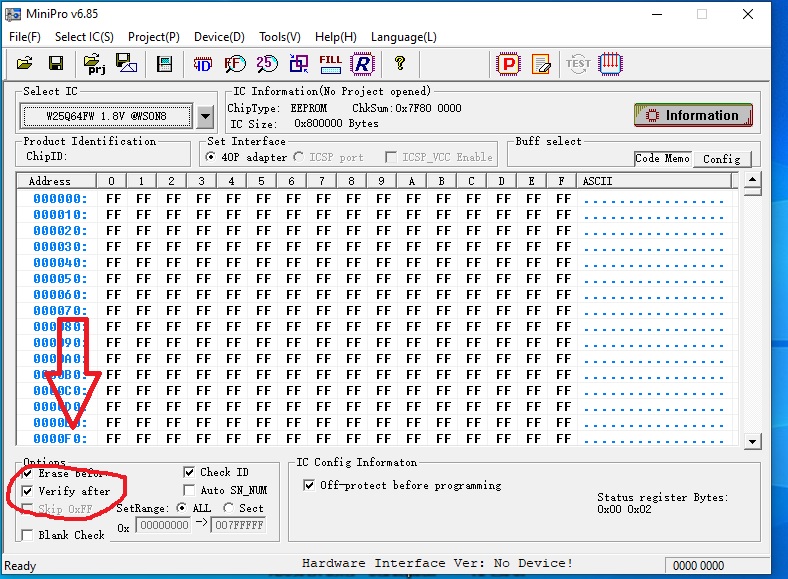Open the teal list toolbar icon
The height and width of the screenshot is (579, 788).
pos(164,64)
